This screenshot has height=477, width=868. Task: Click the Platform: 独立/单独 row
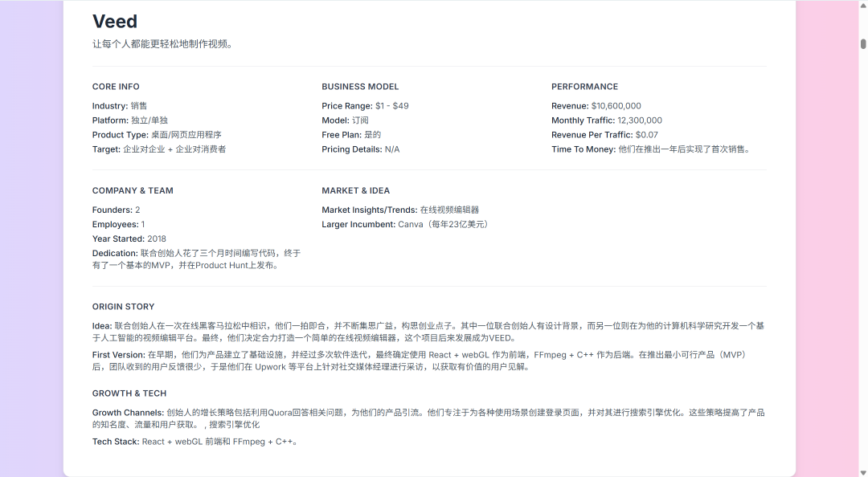pyautogui.click(x=130, y=120)
